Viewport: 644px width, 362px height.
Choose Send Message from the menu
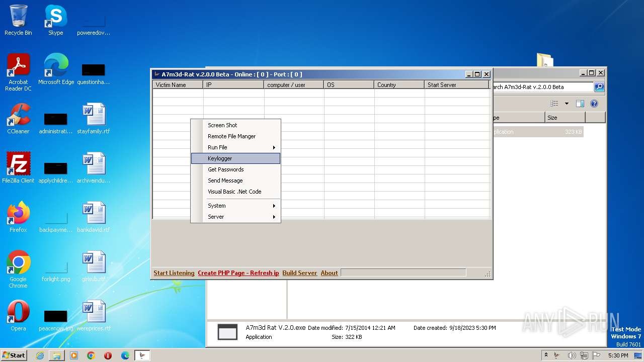pos(235,180)
